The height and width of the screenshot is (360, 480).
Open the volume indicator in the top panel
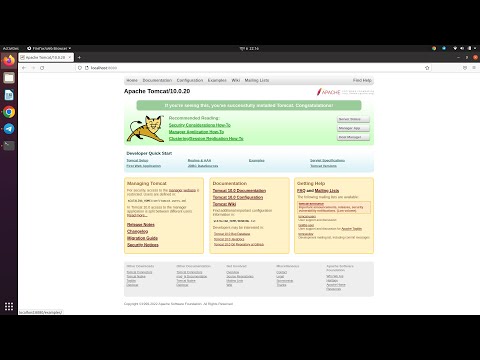point(462,48)
